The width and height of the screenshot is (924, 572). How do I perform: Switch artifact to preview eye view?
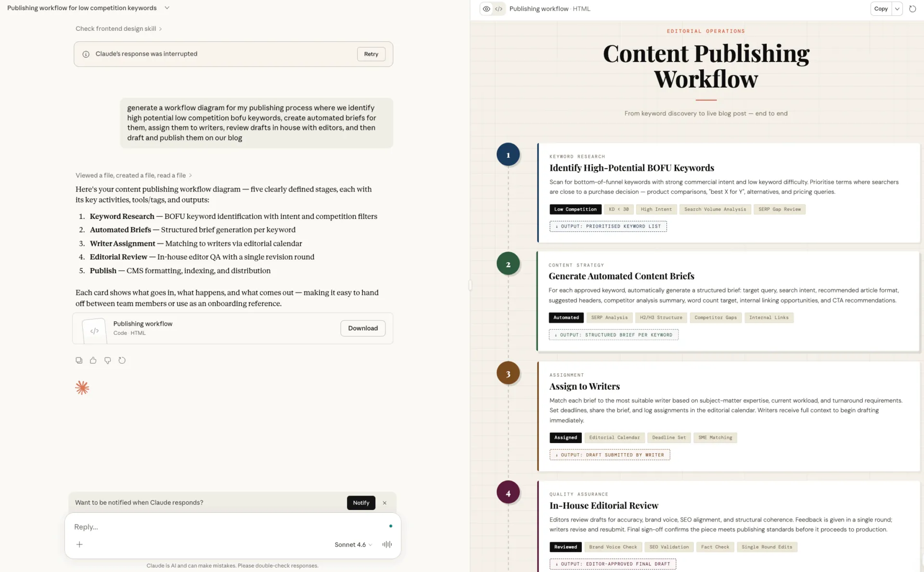[487, 9]
